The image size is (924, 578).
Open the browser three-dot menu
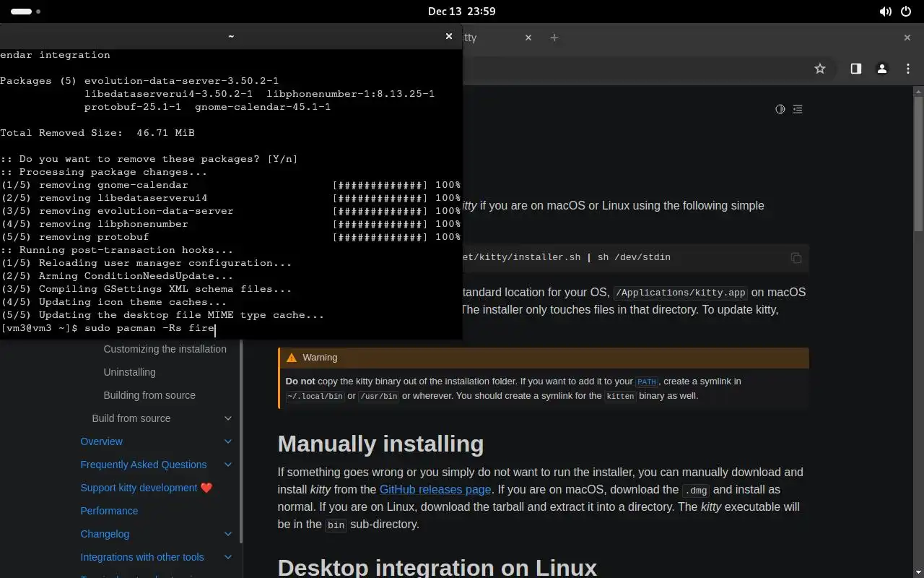tap(908, 69)
